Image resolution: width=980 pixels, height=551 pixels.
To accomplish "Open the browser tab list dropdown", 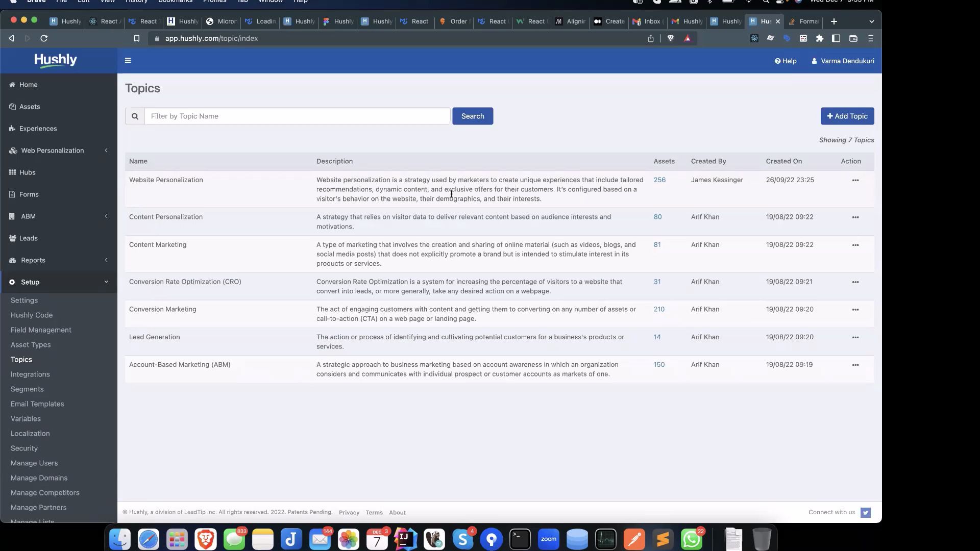I will [x=871, y=21].
